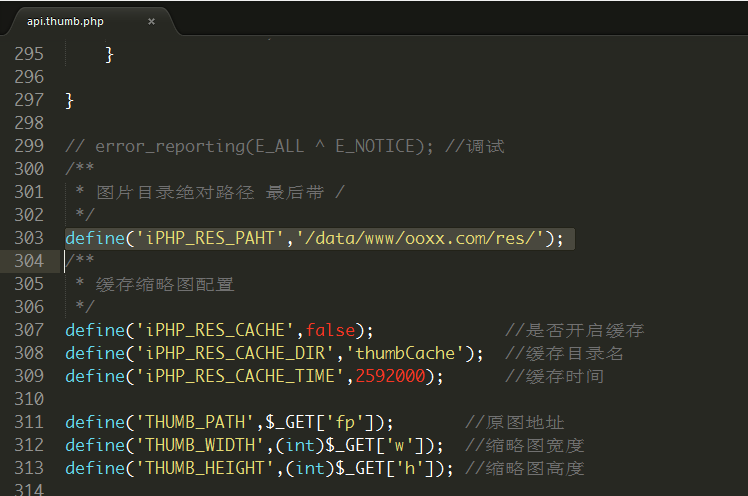Image resolution: width=748 pixels, height=496 pixels.
Task: Click the 'iPHP_RES_CACHE_DIR' constant name
Action: 235,353
